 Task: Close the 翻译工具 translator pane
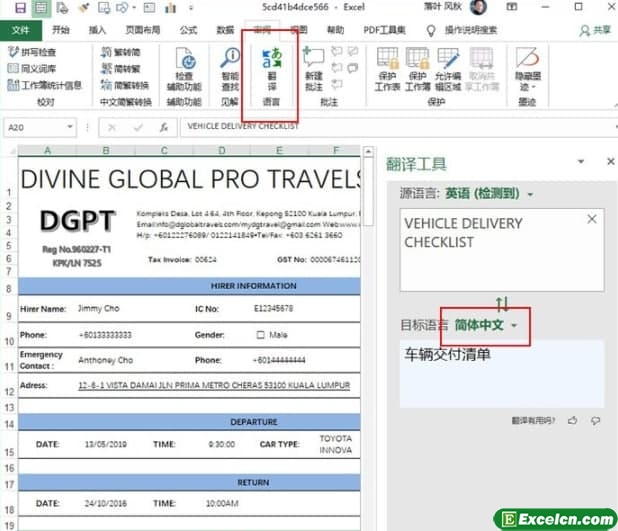point(611,161)
